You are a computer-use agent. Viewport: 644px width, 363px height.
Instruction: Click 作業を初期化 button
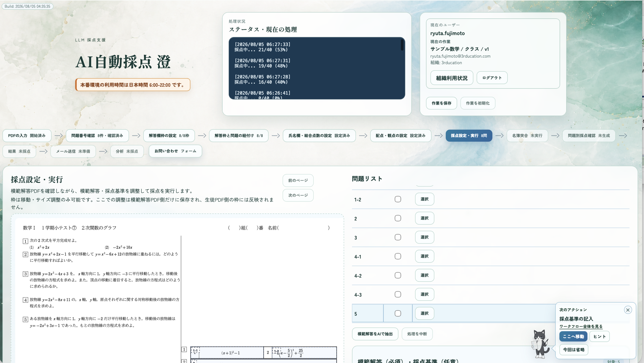(x=478, y=103)
